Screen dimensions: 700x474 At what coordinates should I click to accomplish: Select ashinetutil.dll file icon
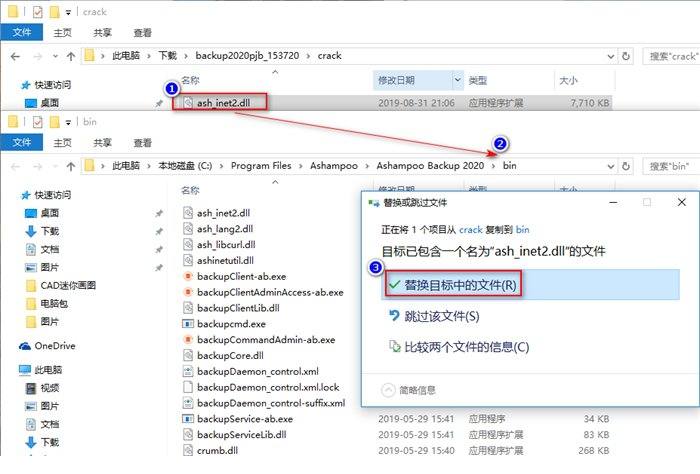(188, 260)
